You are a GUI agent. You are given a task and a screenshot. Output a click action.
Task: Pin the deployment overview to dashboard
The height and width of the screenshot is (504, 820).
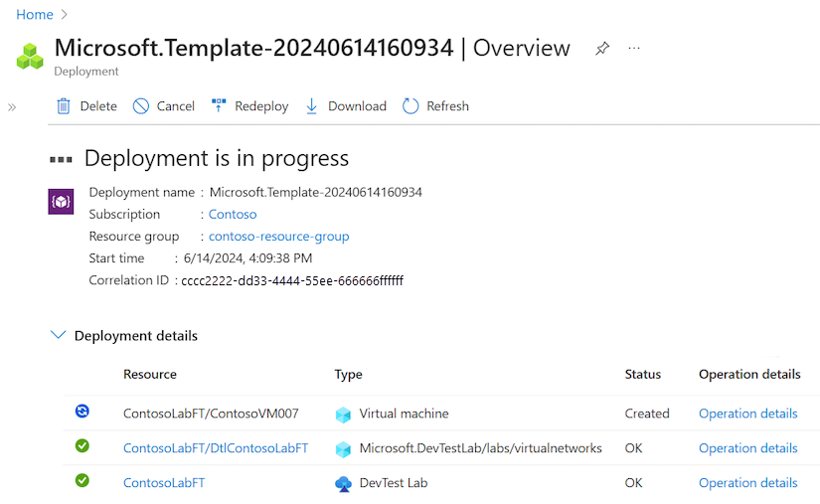click(x=602, y=49)
